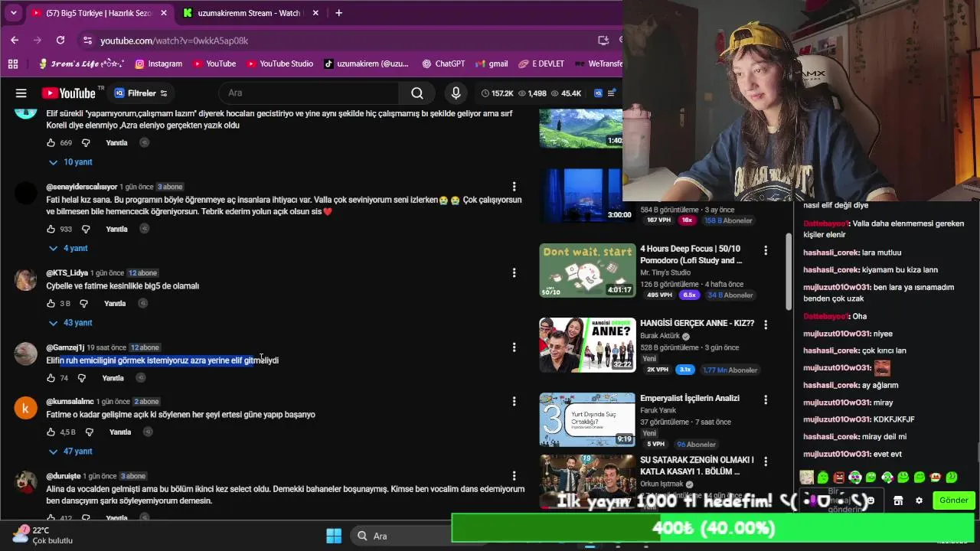Screen dimensions: 980x551
Task: Open options for 4 Hours Deep Focus video
Action: pos(766,250)
